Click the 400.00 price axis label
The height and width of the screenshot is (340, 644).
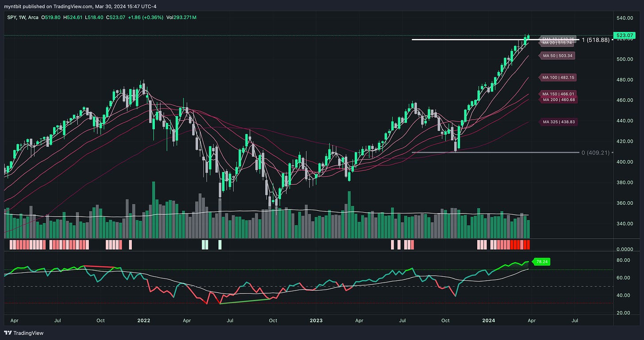point(626,162)
